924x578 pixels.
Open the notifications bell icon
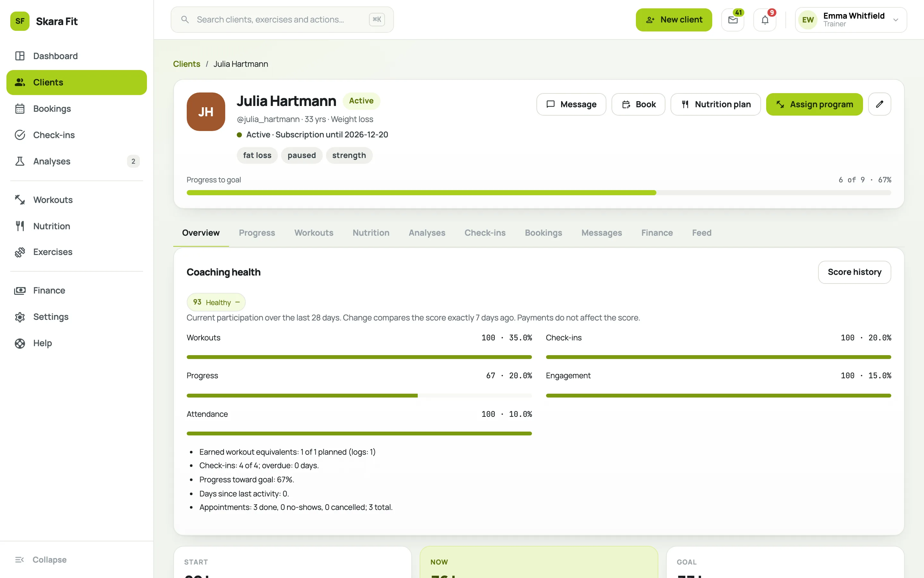click(x=765, y=20)
